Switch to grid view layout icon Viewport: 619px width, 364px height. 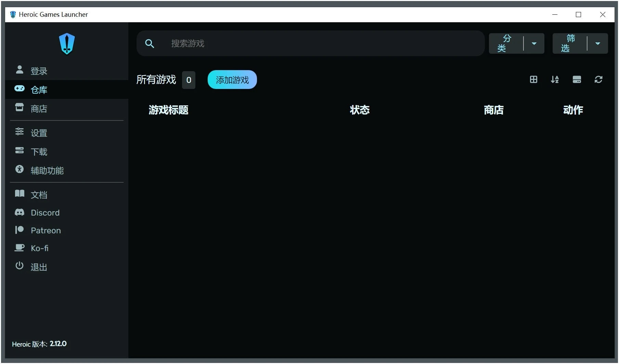pyautogui.click(x=533, y=80)
